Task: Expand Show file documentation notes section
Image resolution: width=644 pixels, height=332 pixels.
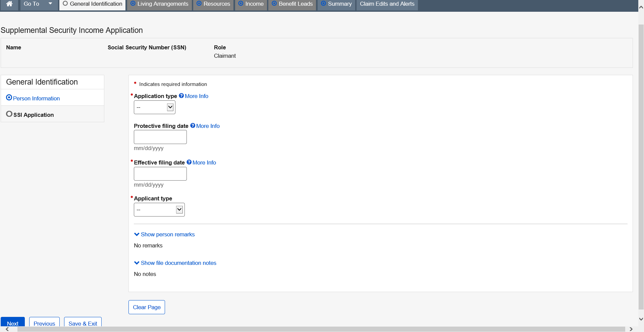Action: pyautogui.click(x=175, y=263)
